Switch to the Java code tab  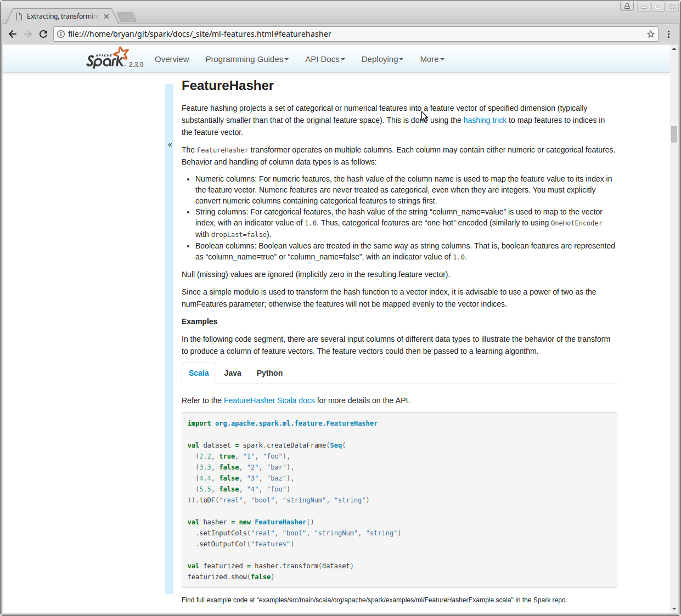(233, 373)
